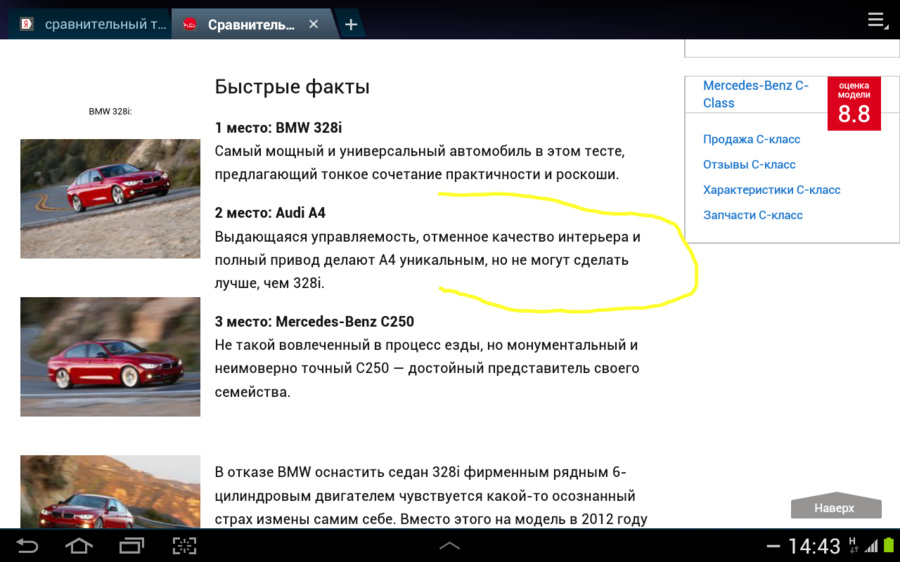The width and height of the screenshot is (900, 562).
Task: Open 'Отзывы C-класс' link
Action: (x=749, y=164)
